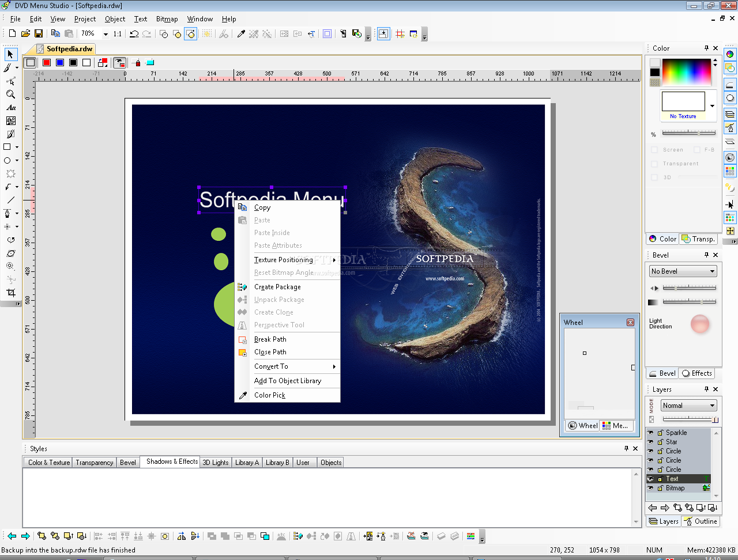Switch to the Effects tab
Image resolution: width=738 pixels, height=560 pixels.
tap(697, 373)
